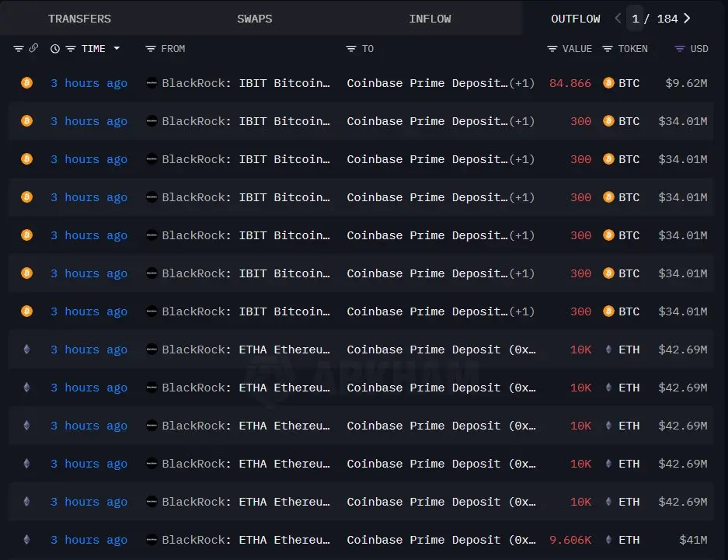Open BlackRock ETHA sender in 9.606K row

click(246, 540)
